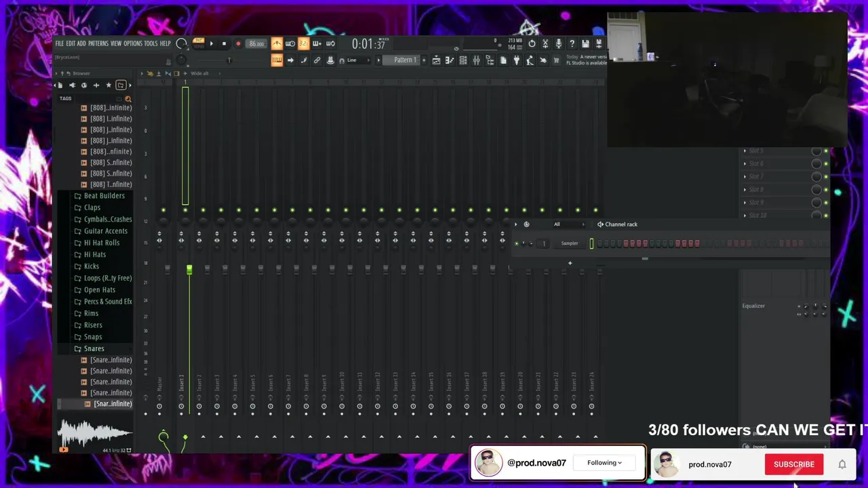Expand the Guitar Accents folder

coord(105,231)
